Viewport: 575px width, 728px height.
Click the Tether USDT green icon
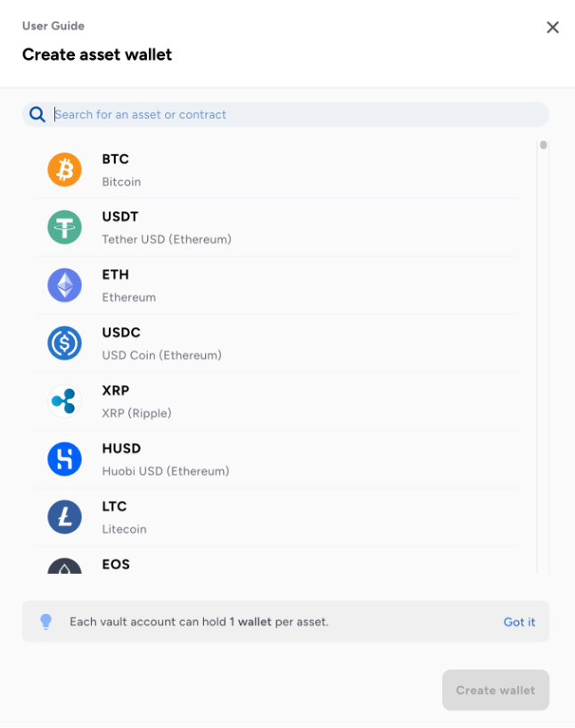[x=64, y=227]
